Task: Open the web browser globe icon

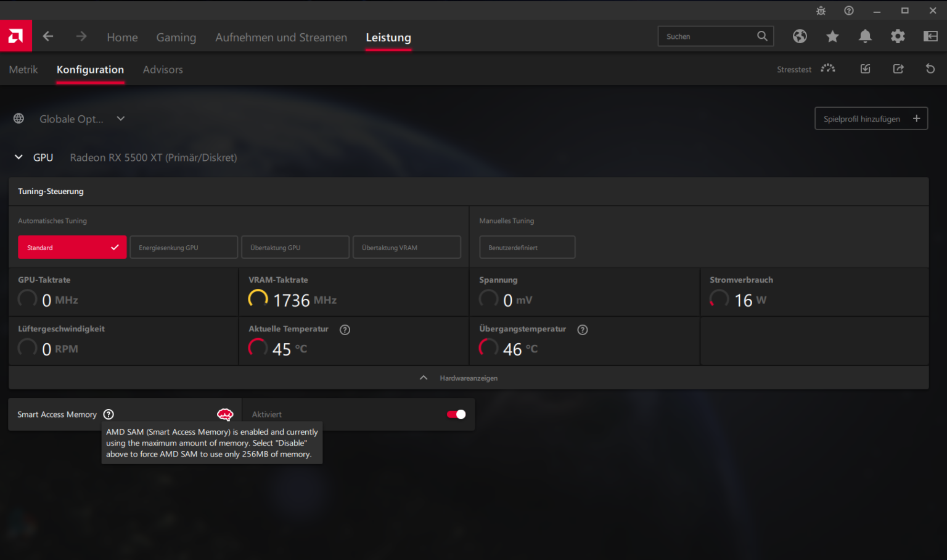Action: [800, 36]
